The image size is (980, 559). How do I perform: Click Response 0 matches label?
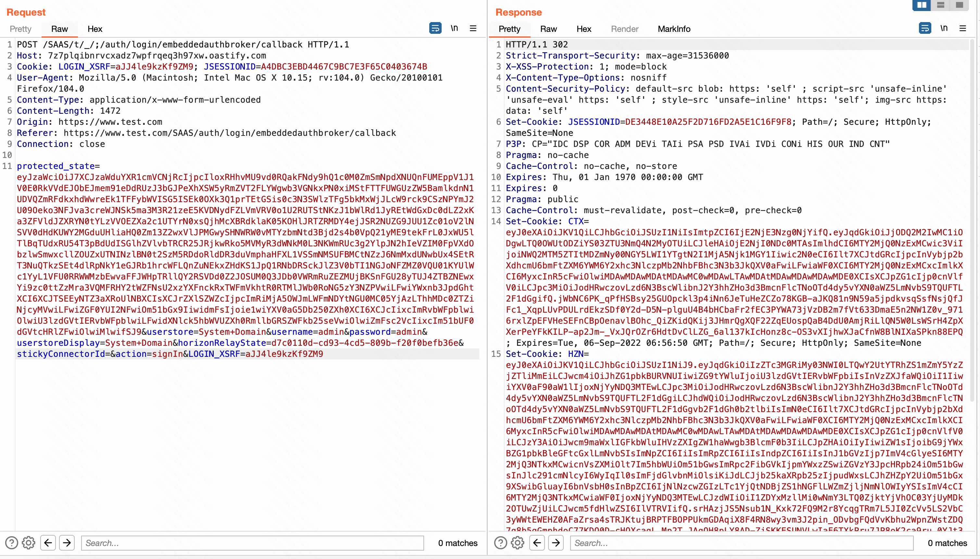pyautogui.click(x=948, y=543)
